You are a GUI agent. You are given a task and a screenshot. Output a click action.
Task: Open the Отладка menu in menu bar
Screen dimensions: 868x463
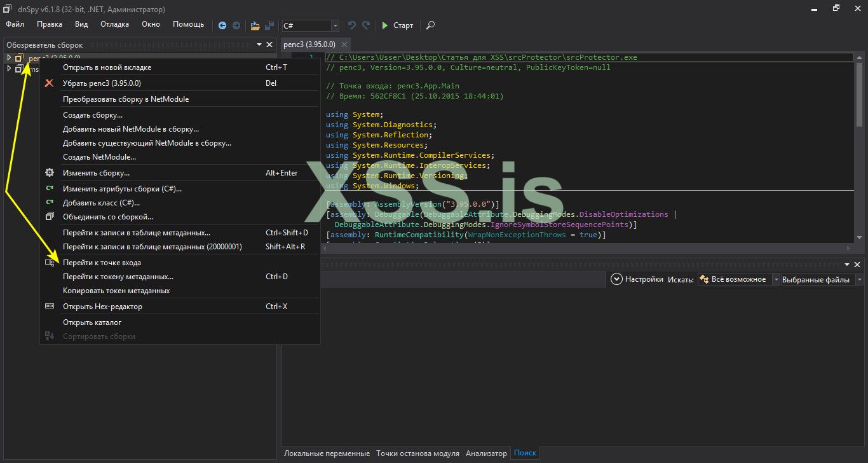pos(114,24)
